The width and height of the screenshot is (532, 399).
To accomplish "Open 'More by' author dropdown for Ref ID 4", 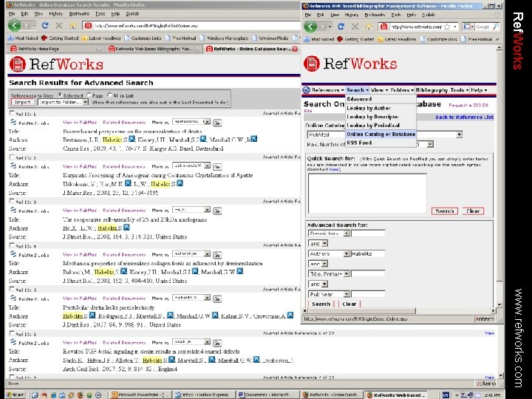I will [x=191, y=253].
